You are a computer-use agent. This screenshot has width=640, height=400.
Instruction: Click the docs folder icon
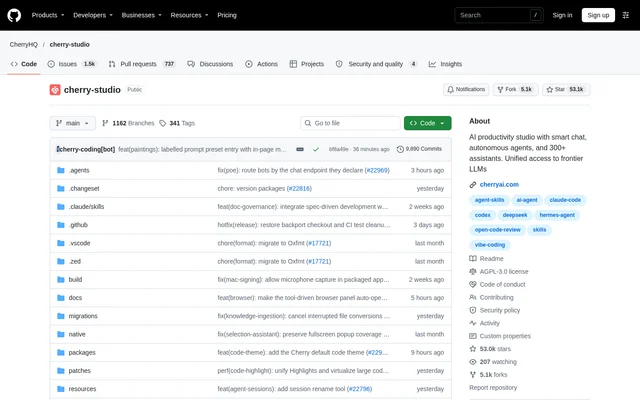pyautogui.click(x=61, y=298)
